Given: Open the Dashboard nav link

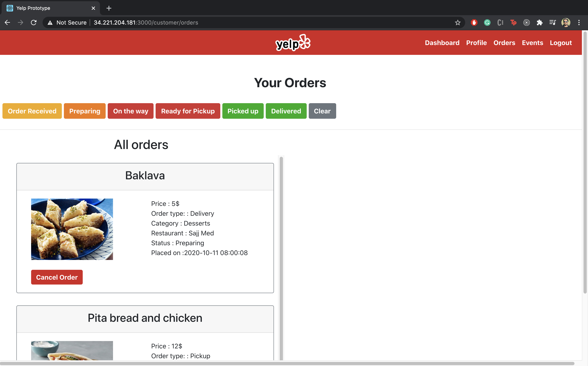Looking at the screenshot, I should (x=442, y=43).
